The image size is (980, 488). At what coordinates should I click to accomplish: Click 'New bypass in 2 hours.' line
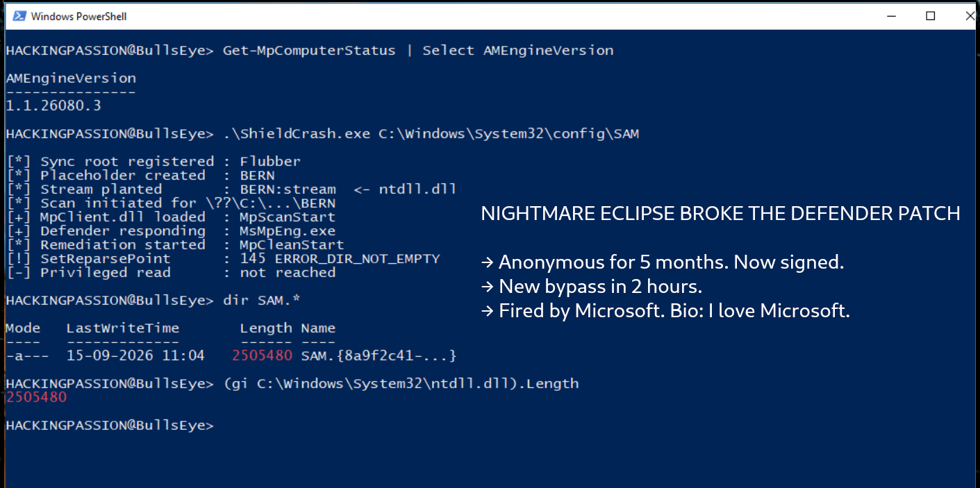click(591, 287)
